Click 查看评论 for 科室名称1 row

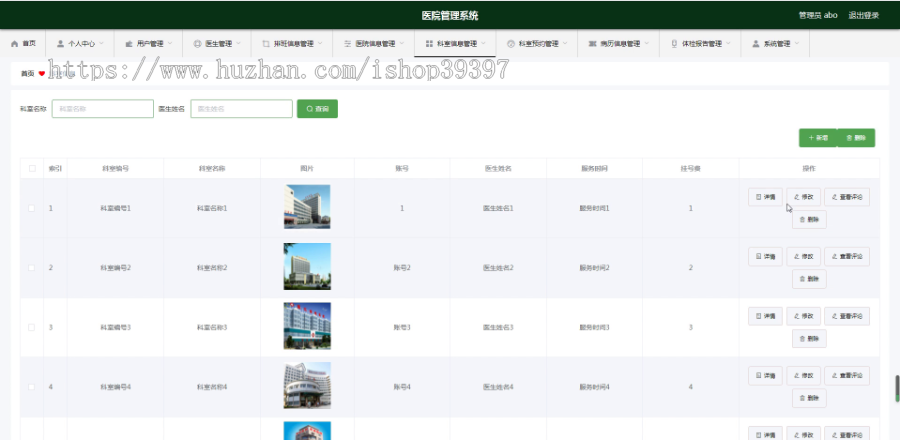847,197
